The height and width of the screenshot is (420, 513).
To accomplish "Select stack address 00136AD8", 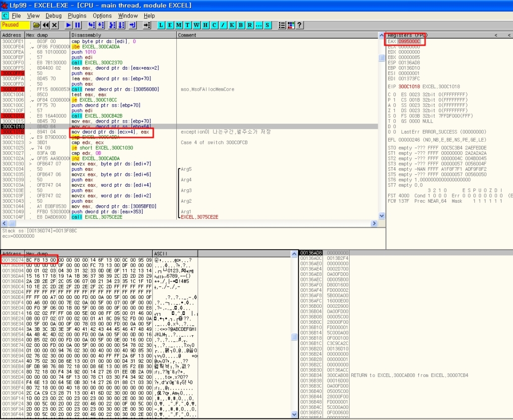I will click(x=311, y=253).
